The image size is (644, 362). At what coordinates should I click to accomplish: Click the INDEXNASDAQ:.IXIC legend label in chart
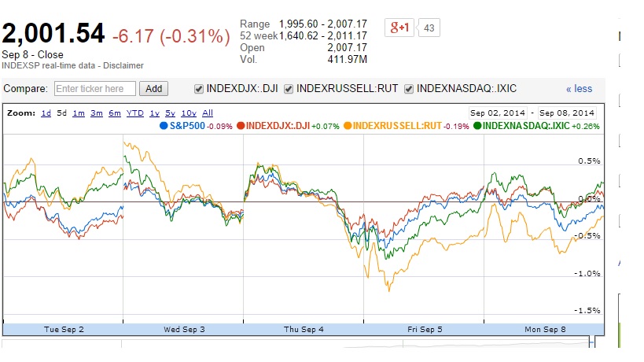click(x=526, y=126)
